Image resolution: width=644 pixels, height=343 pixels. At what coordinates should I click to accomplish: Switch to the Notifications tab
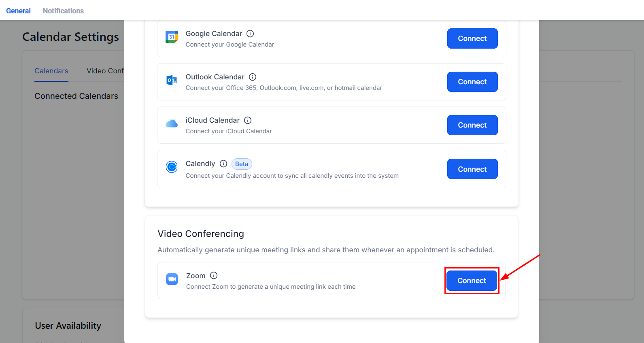pos(63,11)
